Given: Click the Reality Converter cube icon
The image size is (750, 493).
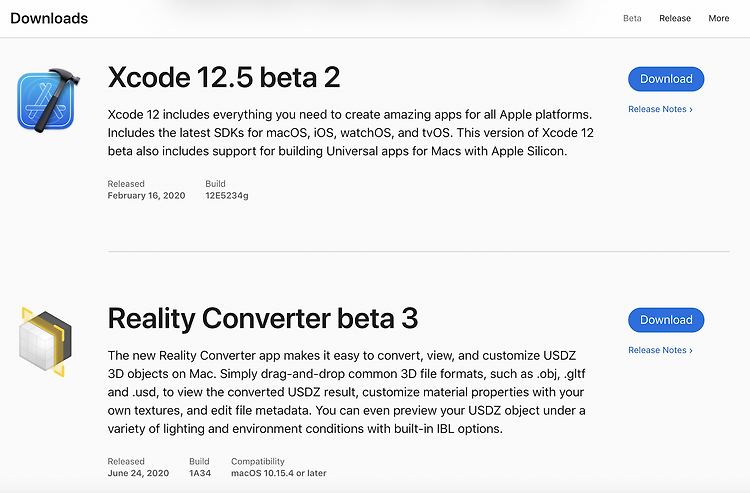Looking at the screenshot, I should (x=45, y=342).
